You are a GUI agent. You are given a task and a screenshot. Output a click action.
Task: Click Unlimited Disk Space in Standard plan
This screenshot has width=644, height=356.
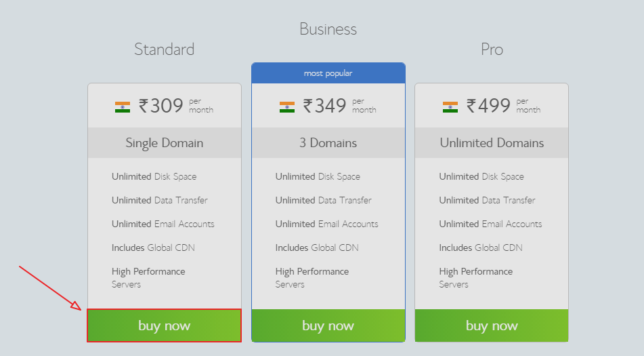[x=154, y=177]
